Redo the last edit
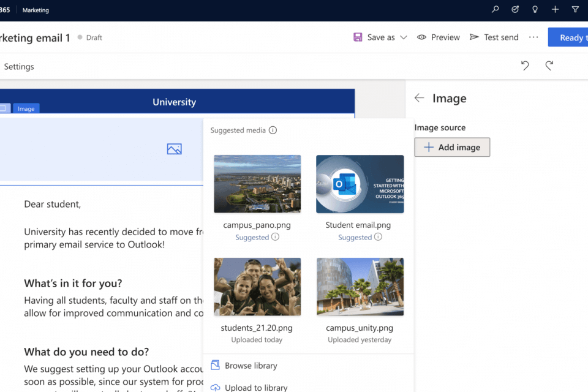 [549, 66]
